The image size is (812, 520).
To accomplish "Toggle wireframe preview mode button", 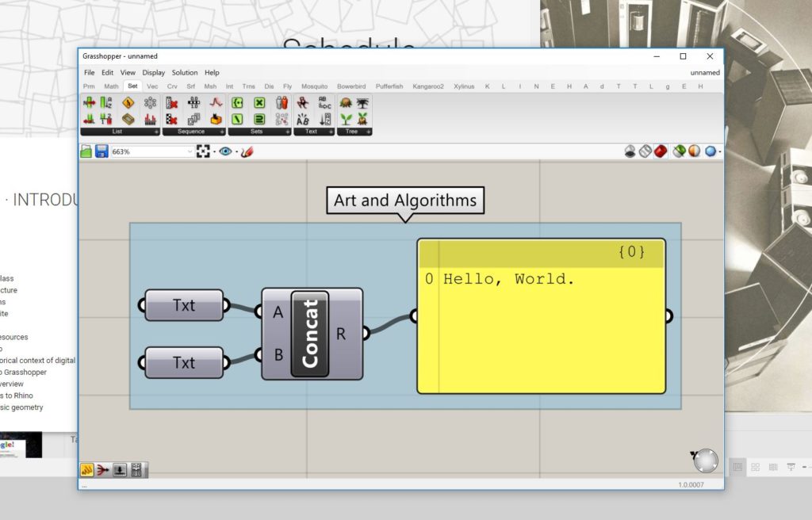I will coord(645,151).
